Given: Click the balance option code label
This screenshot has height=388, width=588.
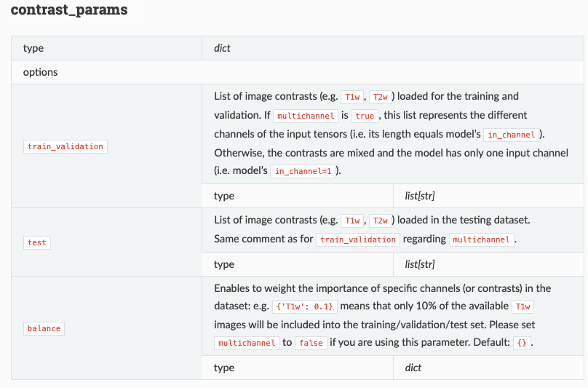Looking at the screenshot, I should coord(44,328).
